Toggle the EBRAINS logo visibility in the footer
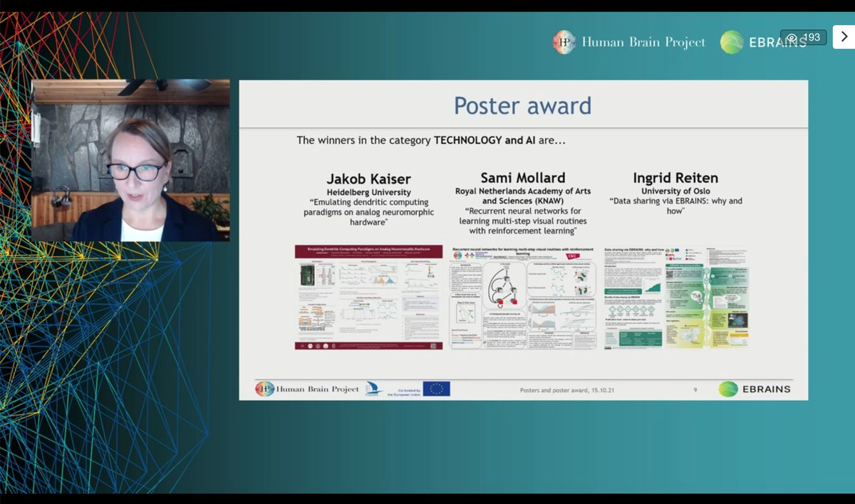Viewport: 855px width, 504px height. (755, 389)
